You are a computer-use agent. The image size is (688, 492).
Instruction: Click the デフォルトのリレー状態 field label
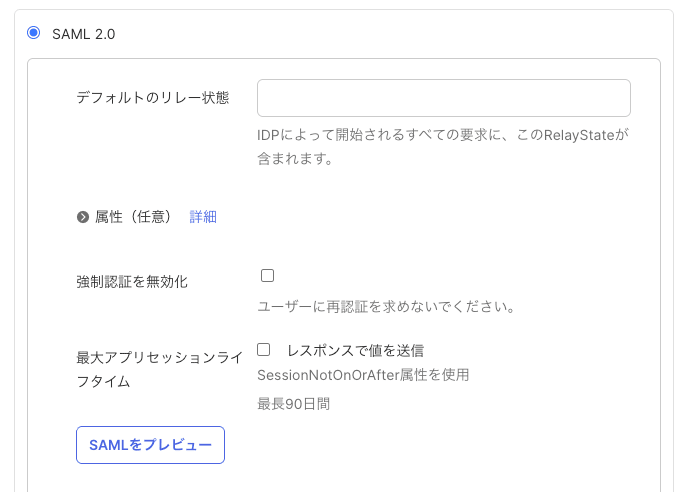tap(153, 98)
